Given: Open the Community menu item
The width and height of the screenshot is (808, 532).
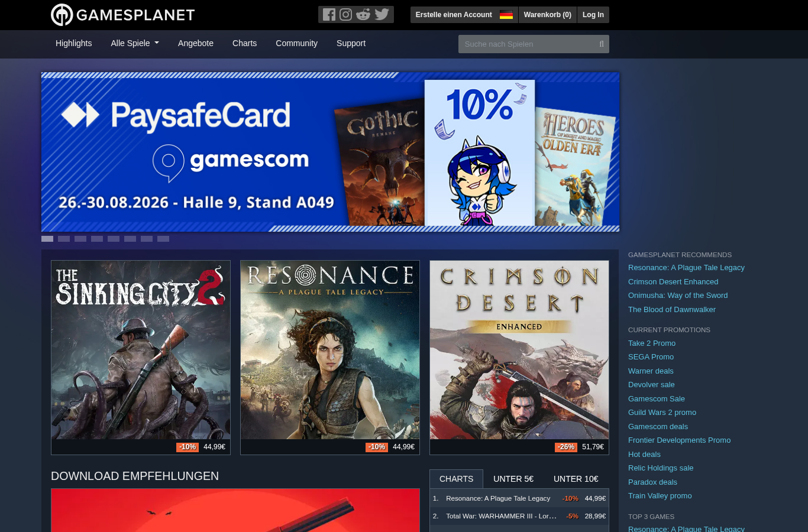Looking at the screenshot, I should pyautogui.click(x=296, y=43).
